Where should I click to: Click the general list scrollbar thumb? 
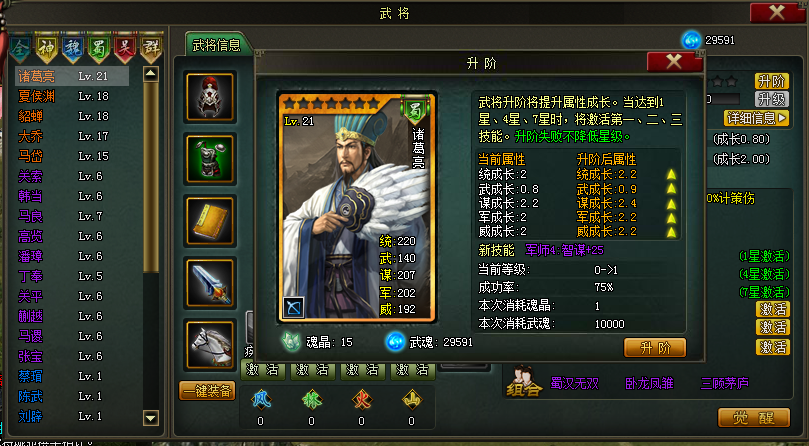coord(151,177)
